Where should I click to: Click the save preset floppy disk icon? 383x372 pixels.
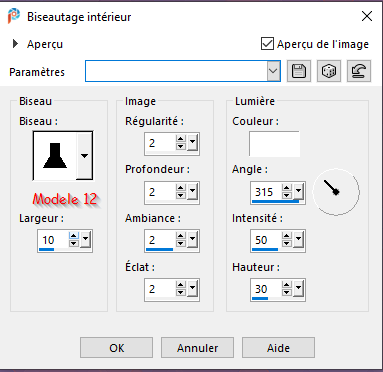coord(299,71)
